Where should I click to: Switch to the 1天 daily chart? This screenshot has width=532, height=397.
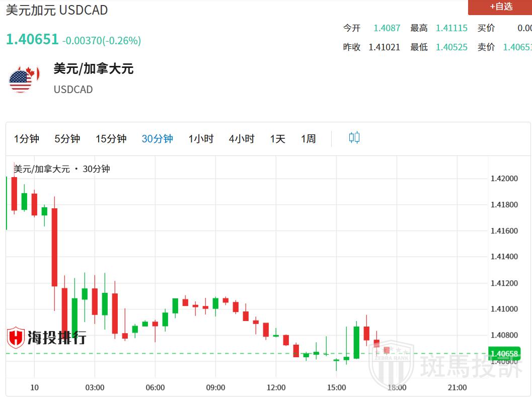[x=277, y=139]
